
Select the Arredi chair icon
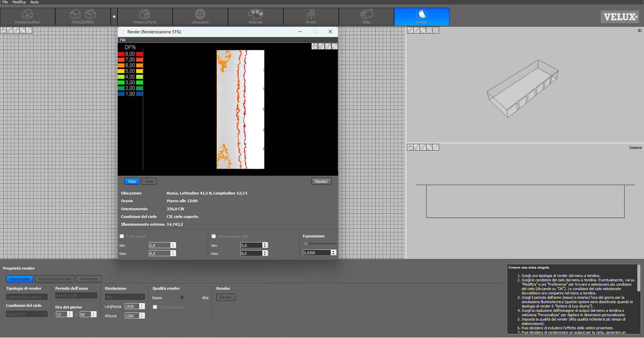(x=311, y=14)
